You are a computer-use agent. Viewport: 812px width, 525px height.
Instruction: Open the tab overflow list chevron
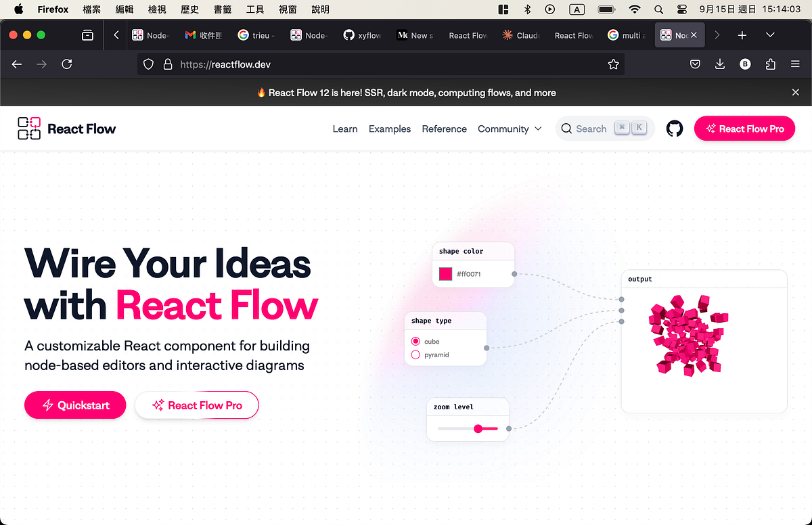pyautogui.click(x=770, y=35)
